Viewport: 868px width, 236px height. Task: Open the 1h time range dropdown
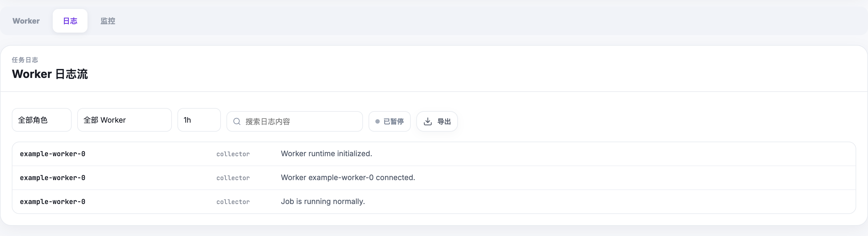click(199, 120)
